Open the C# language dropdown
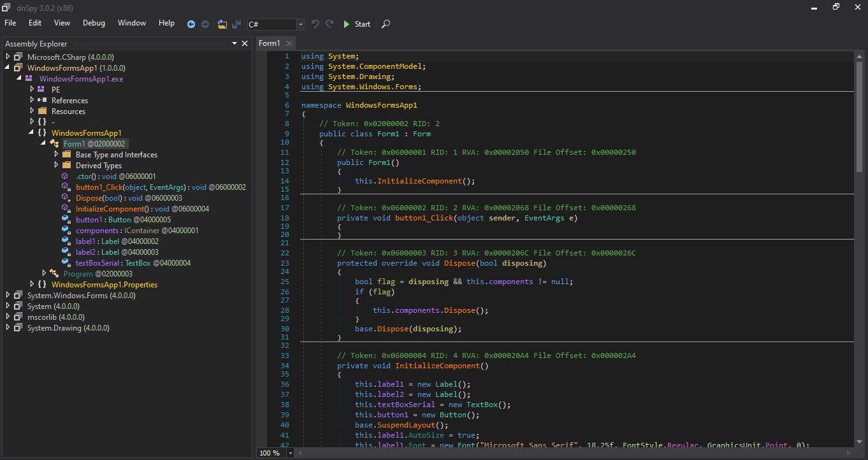The image size is (868, 460). point(300,24)
